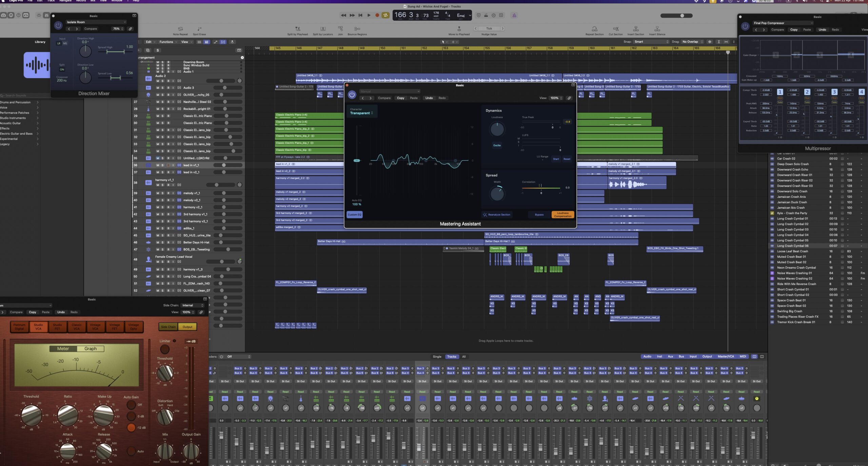Open the Character Transparent dropdown
This screenshot has width=868, height=466.
361,113
